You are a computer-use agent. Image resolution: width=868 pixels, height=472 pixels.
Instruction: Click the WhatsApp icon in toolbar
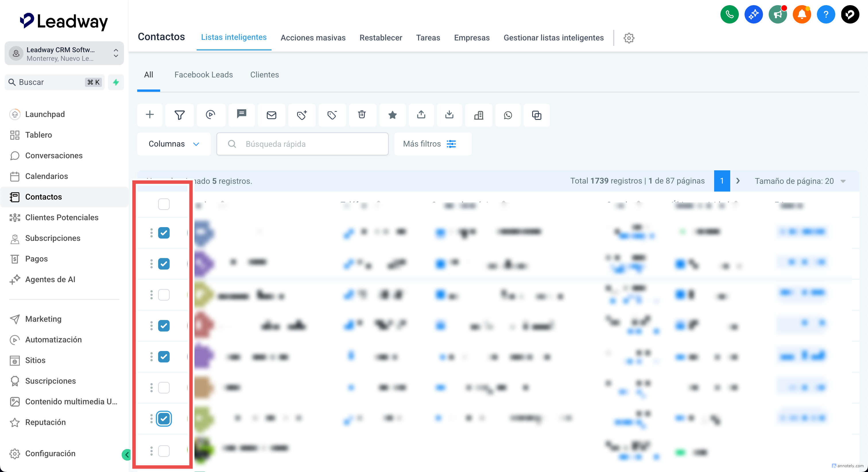click(508, 115)
